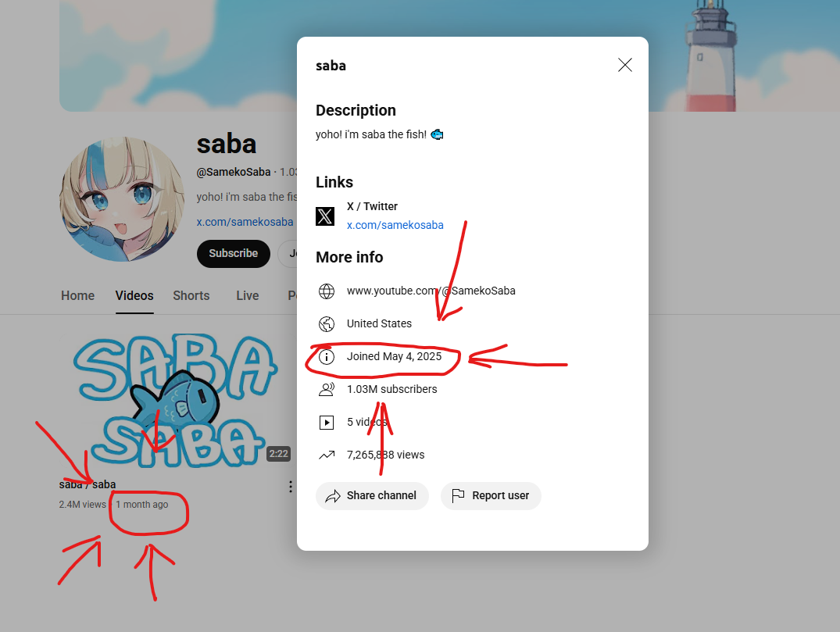Open the x.com/samekosaba link under channel name

[x=245, y=222]
